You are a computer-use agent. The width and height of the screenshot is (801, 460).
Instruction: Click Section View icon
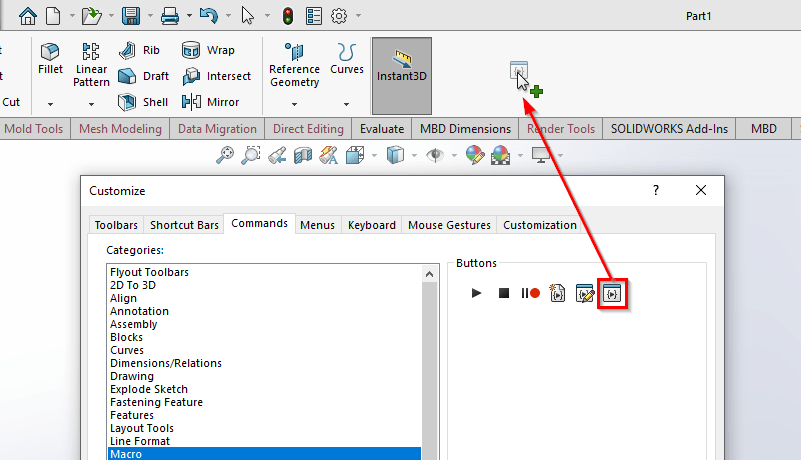click(x=303, y=155)
